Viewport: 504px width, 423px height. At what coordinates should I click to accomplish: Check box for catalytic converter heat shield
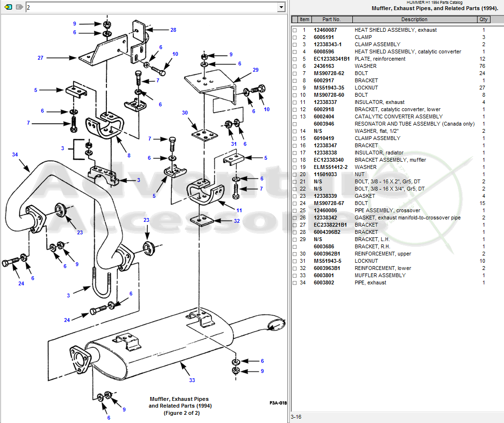[295, 52]
